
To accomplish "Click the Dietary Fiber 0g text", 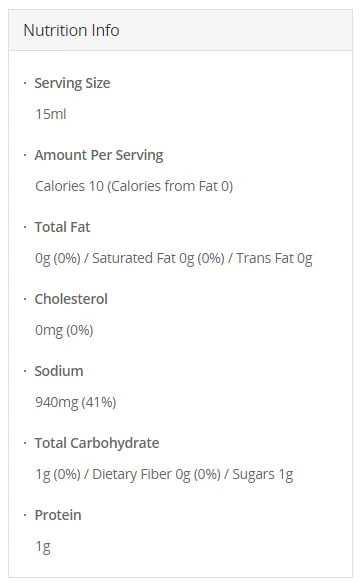I will point(141,474).
